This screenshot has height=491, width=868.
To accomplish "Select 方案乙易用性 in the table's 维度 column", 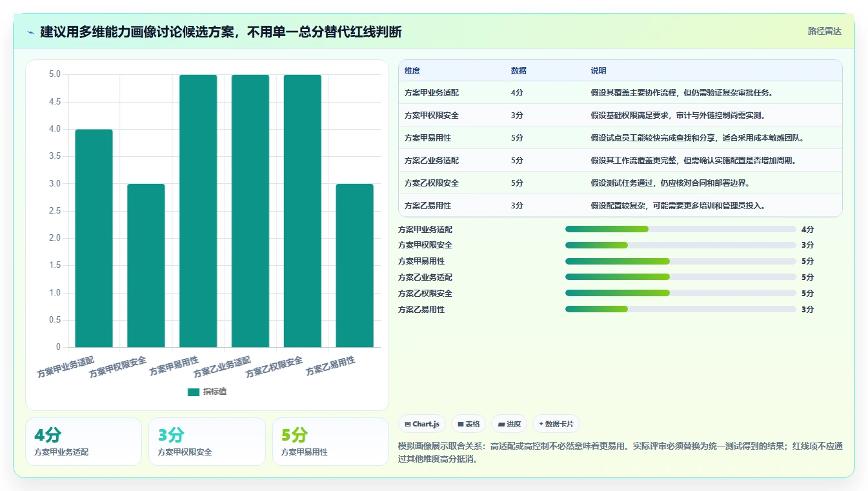I will (428, 206).
